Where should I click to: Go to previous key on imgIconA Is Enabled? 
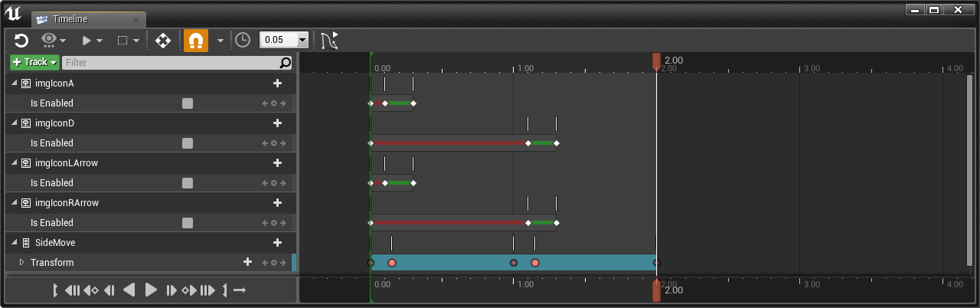pos(265,103)
